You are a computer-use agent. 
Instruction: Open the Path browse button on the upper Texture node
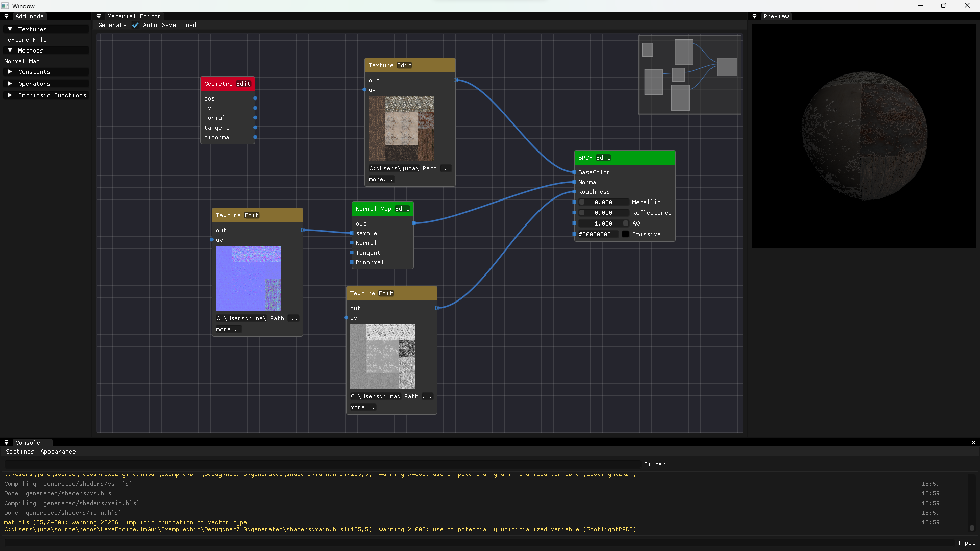point(446,168)
